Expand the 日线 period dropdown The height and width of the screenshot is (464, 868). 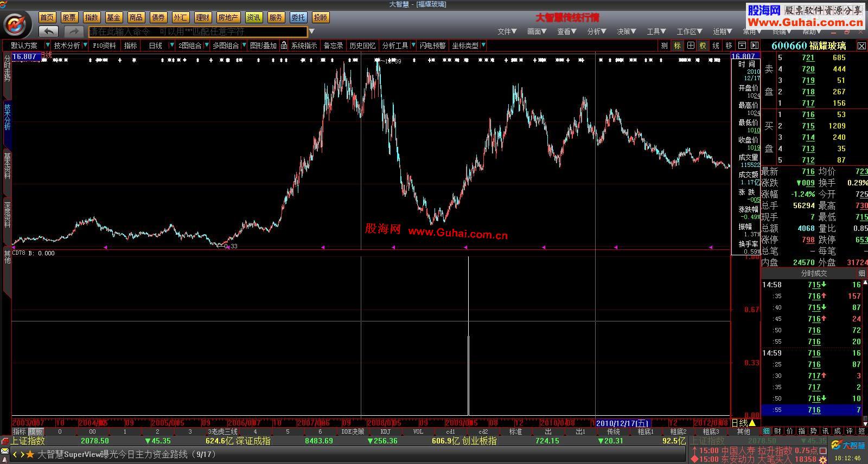coord(172,46)
